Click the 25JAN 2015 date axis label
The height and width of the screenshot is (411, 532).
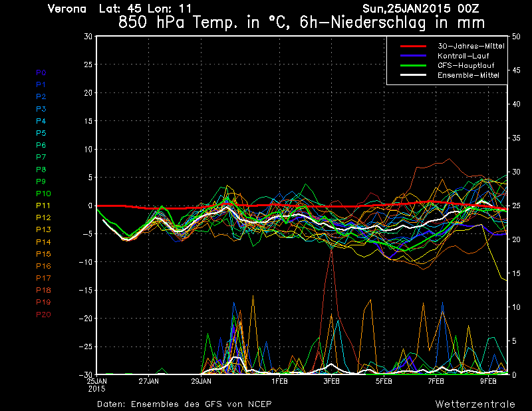pyautogui.click(x=97, y=385)
